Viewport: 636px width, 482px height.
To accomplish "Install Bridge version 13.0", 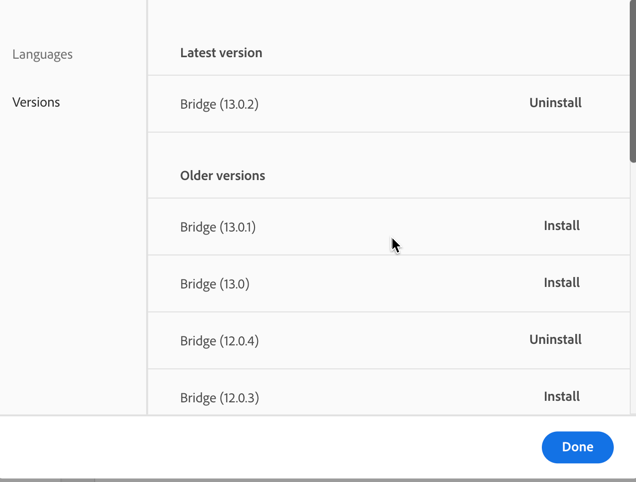I will 561,283.
